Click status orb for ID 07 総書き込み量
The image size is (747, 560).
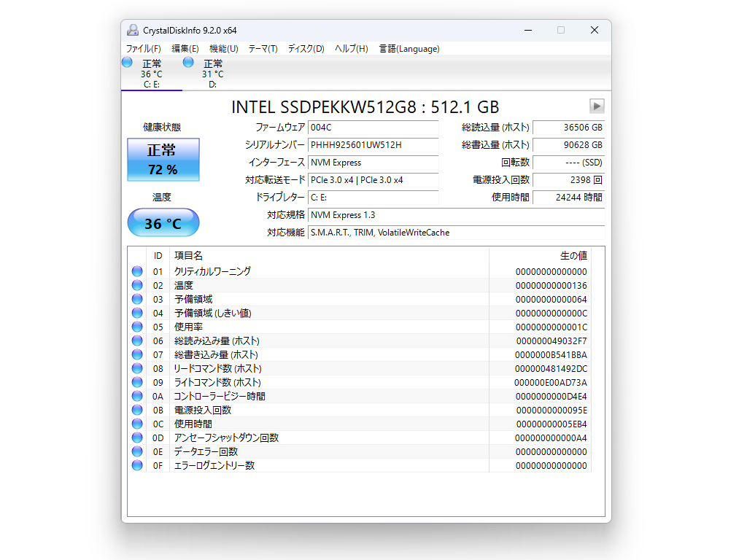click(x=137, y=354)
